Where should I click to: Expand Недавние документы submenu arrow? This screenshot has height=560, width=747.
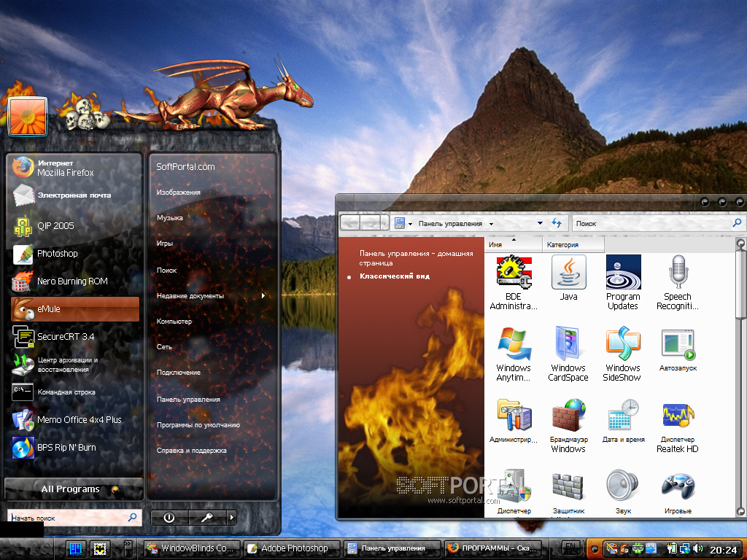pyautogui.click(x=263, y=296)
